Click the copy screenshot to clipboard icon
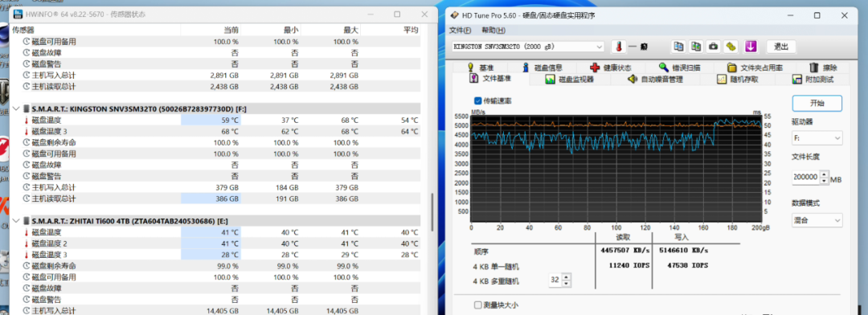The width and height of the screenshot is (868, 315). coord(696,47)
